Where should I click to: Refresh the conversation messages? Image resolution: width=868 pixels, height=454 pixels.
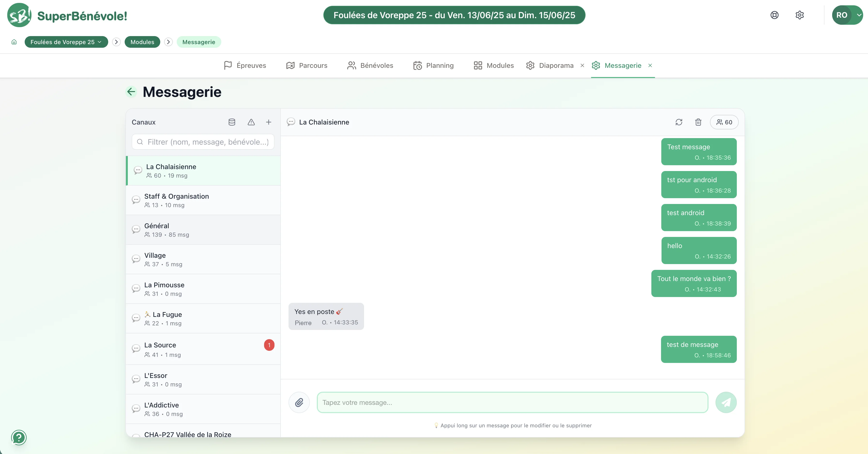(679, 122)
